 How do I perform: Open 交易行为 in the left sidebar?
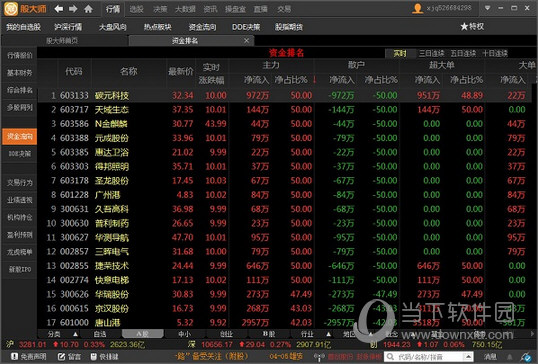click(x=20, y=183)
